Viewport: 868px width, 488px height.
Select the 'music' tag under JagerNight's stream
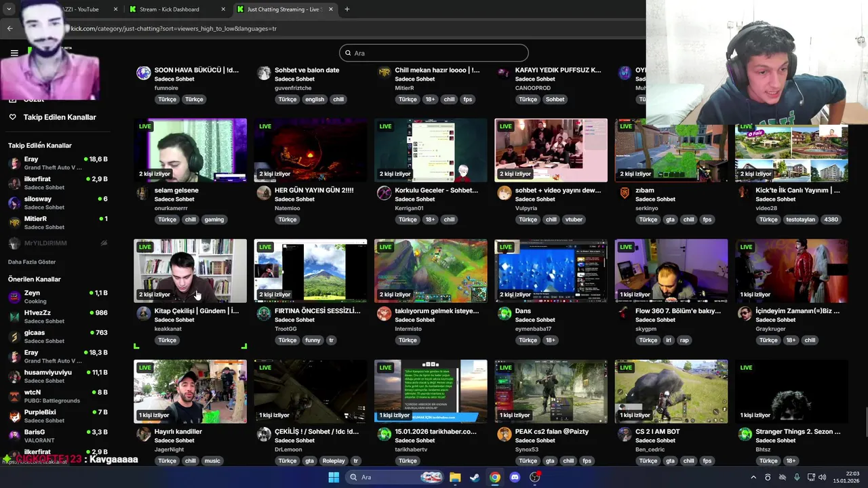coord(212,461)
